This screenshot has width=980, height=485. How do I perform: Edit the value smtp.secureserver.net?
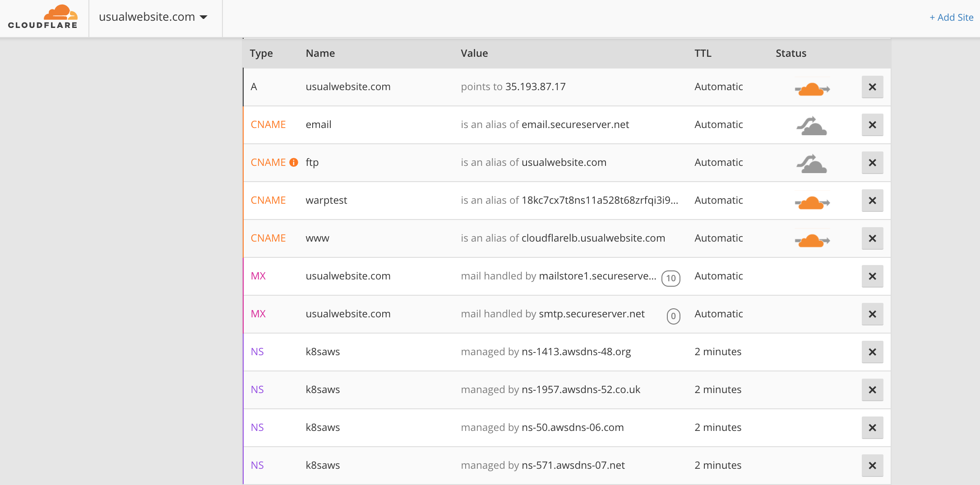pos(592,314)
